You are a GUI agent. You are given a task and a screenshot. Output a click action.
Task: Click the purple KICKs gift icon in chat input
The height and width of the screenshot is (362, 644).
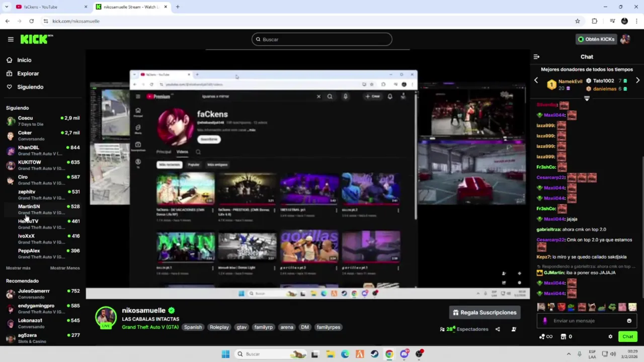(x=545, y=321)
